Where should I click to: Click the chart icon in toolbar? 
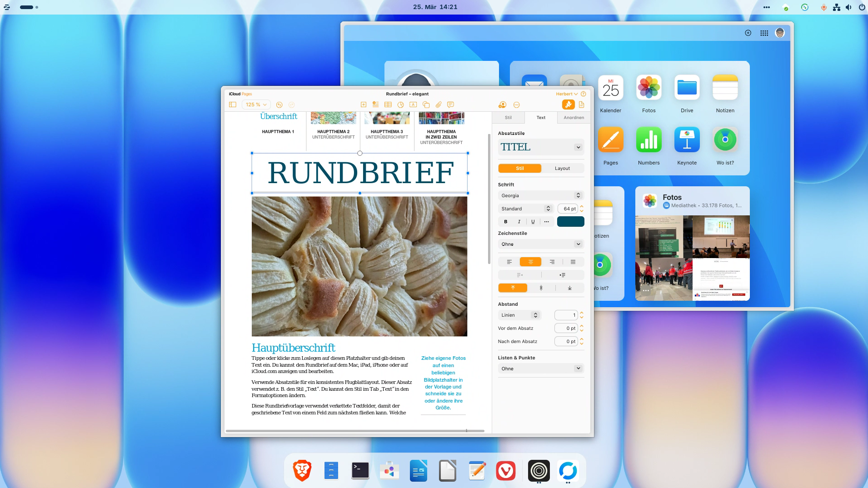tap(400, 105)
